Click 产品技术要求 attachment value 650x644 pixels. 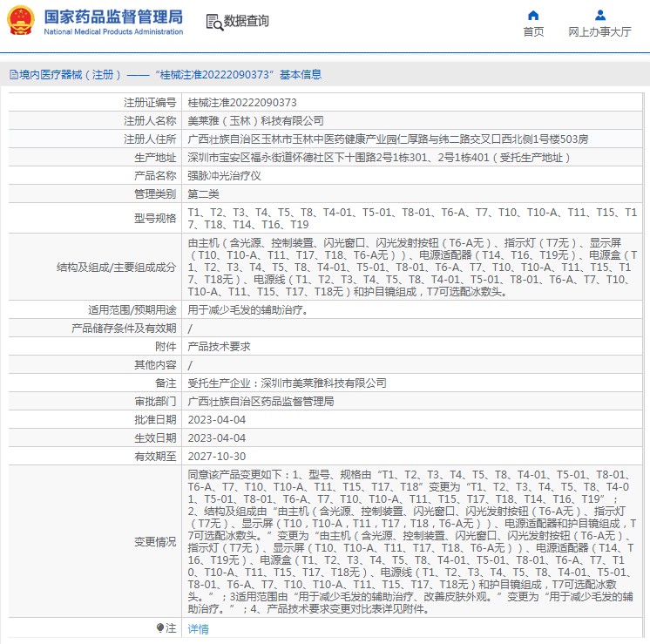tap(219, 346)
